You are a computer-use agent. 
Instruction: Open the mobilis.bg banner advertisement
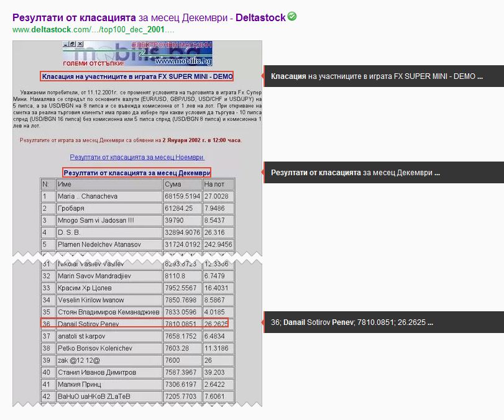137,53
